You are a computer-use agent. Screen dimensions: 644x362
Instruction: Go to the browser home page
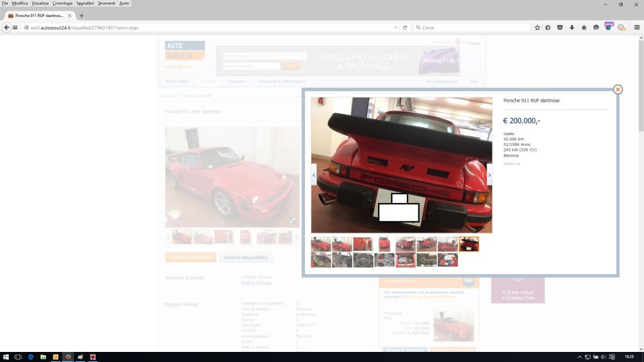[584, 28]
